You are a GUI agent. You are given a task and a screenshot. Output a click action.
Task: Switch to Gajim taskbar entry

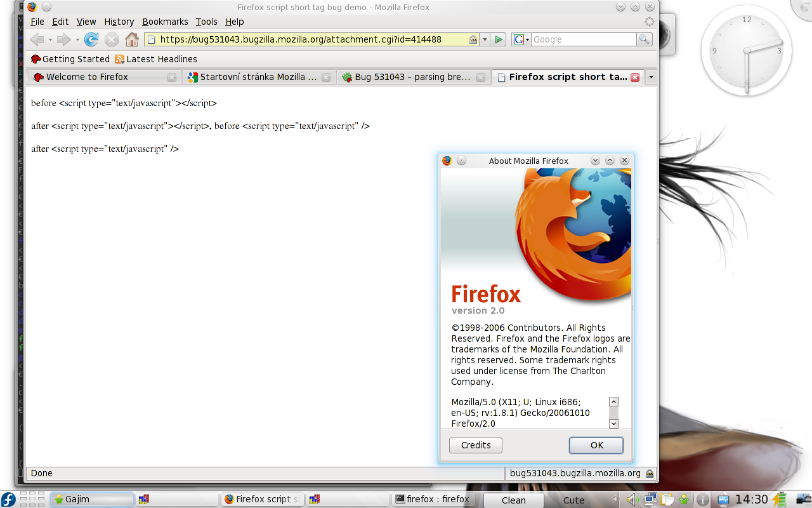pos(93,499)
